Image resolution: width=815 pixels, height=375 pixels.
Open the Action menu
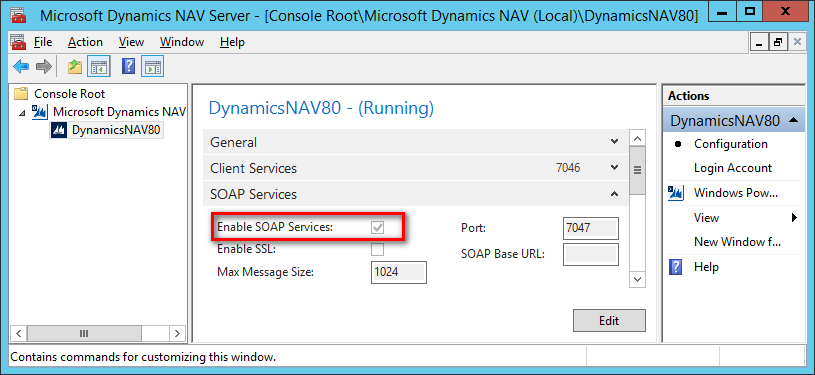85,42
